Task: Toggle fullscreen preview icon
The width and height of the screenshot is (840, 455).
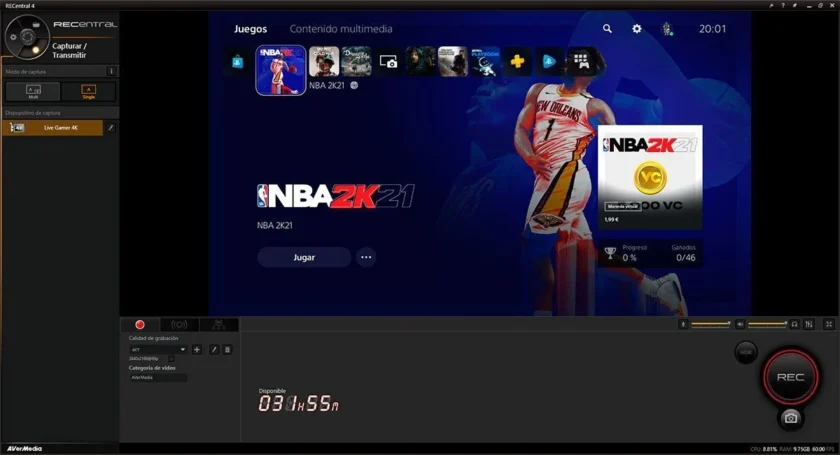Action: coord(829,324)
